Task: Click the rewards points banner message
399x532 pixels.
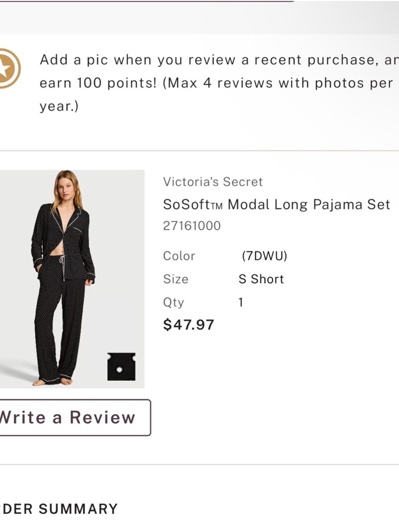Action: [218, 83]
